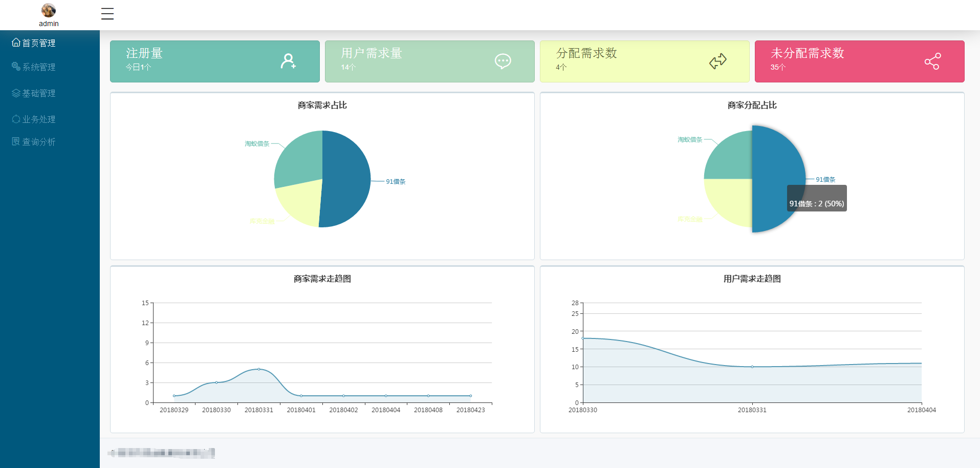Image resolution: width=980 pixels, height=468 pixels.
Task: Click the share icon on 未分配需求数 card
Action: tap(933, 61)
